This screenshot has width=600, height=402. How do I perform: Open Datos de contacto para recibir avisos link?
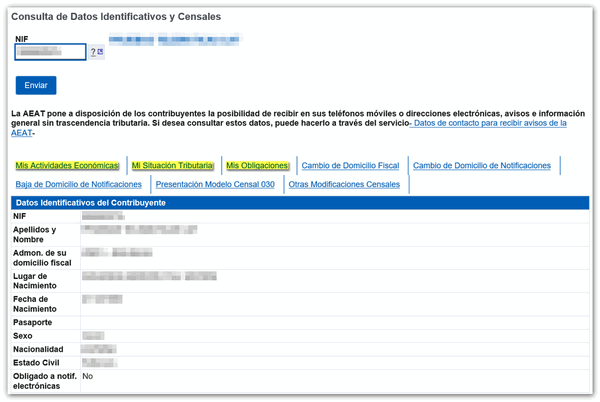tap(488, 123)
